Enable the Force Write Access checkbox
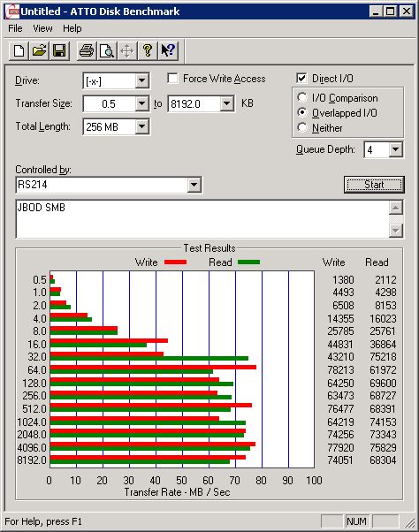 (x=172, y=79)
